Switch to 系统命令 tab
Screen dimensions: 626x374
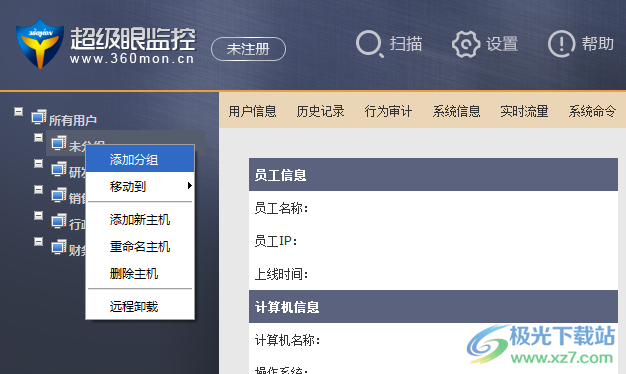(592, 111)
